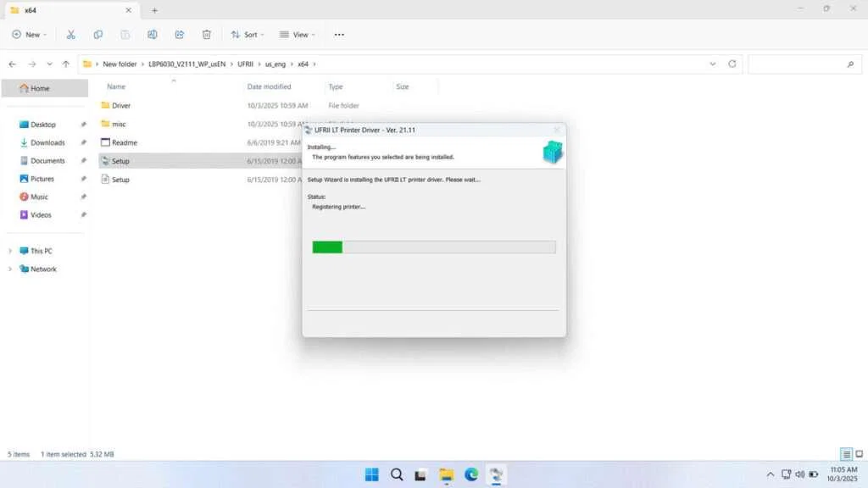Click the Rename icon in toolbar
Screen dimensions: 868x488
(x=153, y=35)
